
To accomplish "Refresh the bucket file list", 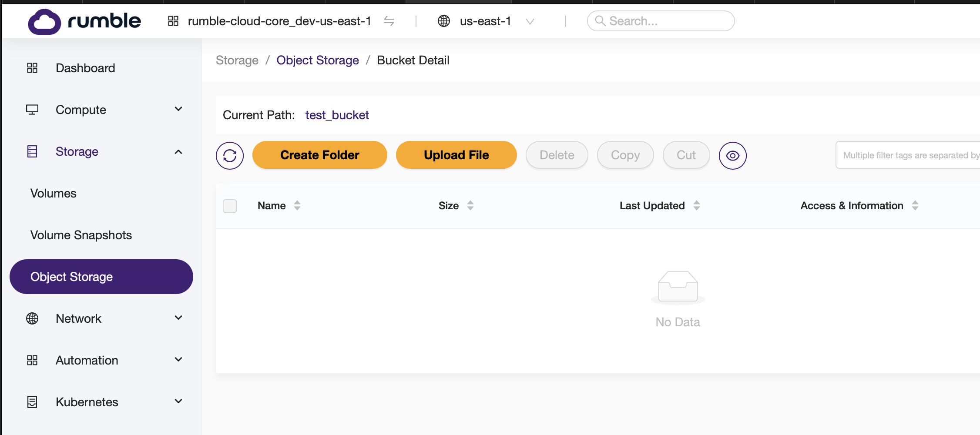I will point(230,156).
